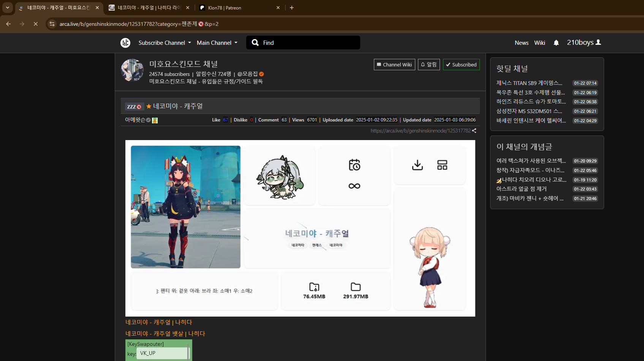Click author name 아메왓슨
Screen dimensions: 644x361
point(135,120)
